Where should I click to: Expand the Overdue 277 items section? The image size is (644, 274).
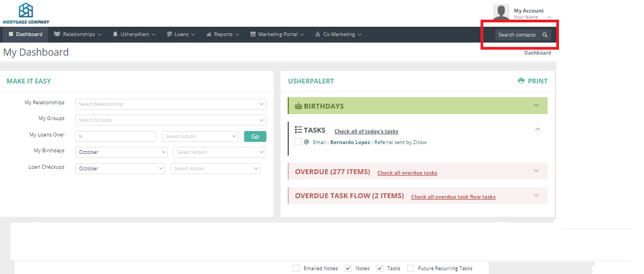tap(536, 171)
